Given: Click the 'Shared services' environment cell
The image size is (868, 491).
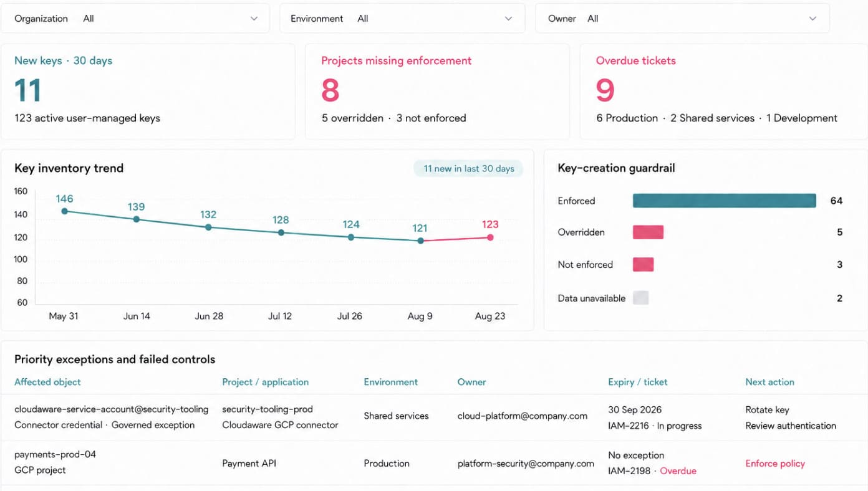Looking at the screenshot, I should (x=396, y=416).
